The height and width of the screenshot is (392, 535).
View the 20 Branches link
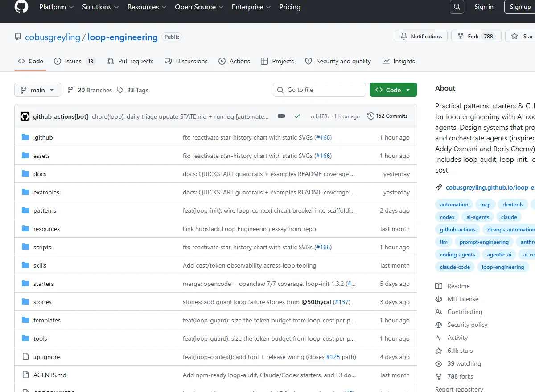[90, 90]
